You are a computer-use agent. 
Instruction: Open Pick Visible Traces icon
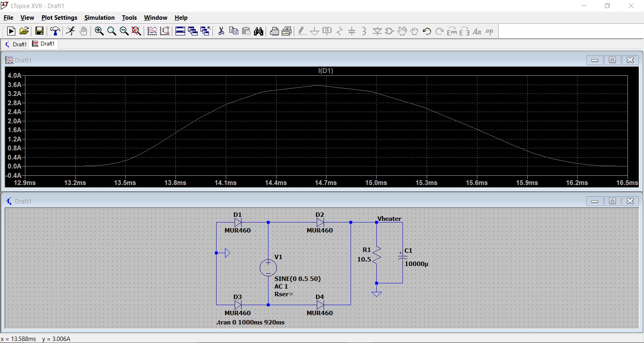(152, 31)
